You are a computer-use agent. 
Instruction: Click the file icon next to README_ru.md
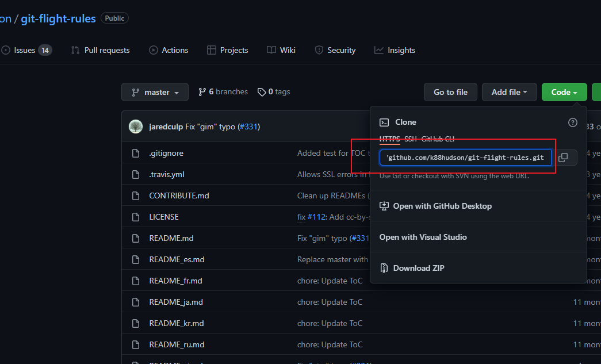pos(136,344)
